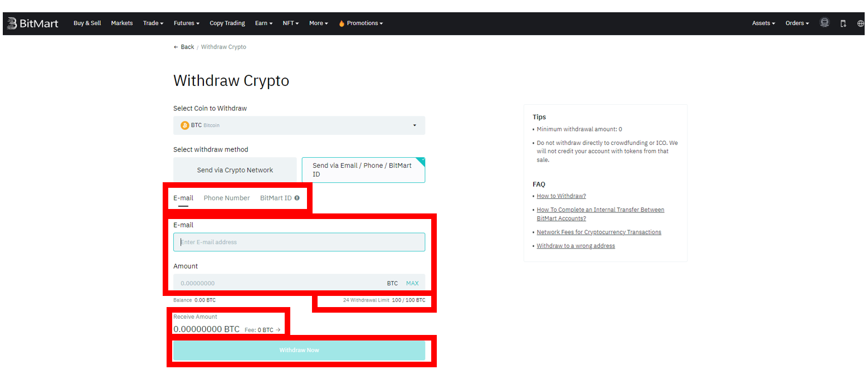
Task: Open Copy Trading page
Action: click(227, 23)
